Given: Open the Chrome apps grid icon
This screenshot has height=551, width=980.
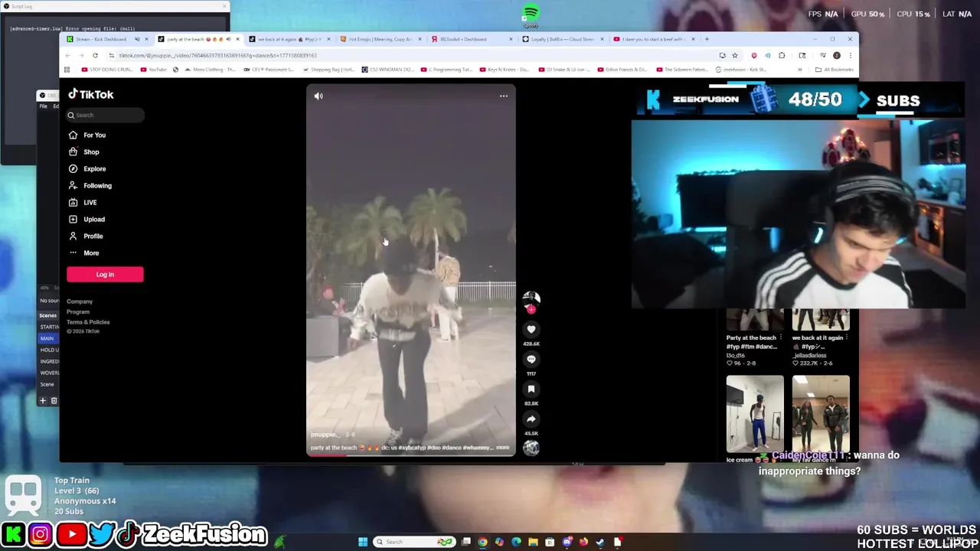Looking at the screenshot, I should coord(67,70).
